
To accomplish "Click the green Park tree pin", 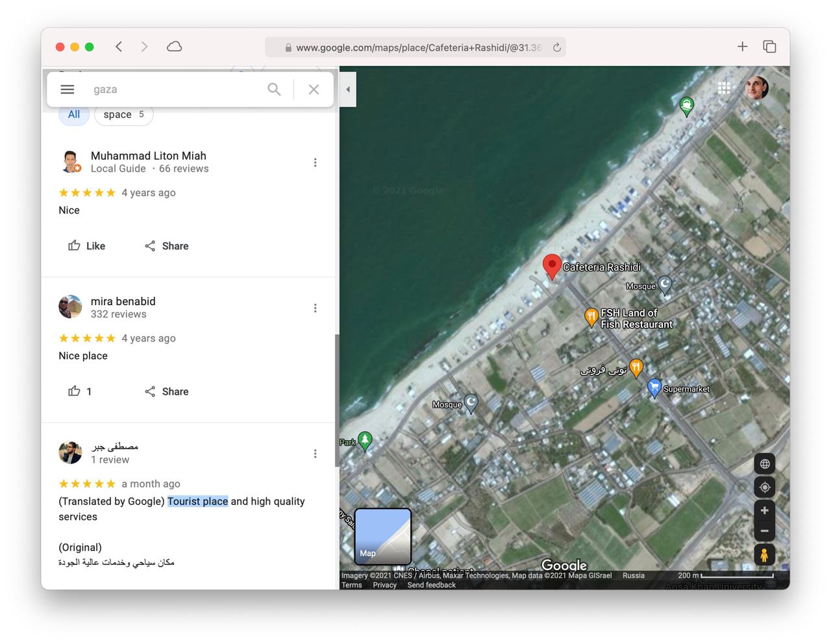I will [366, 441].
